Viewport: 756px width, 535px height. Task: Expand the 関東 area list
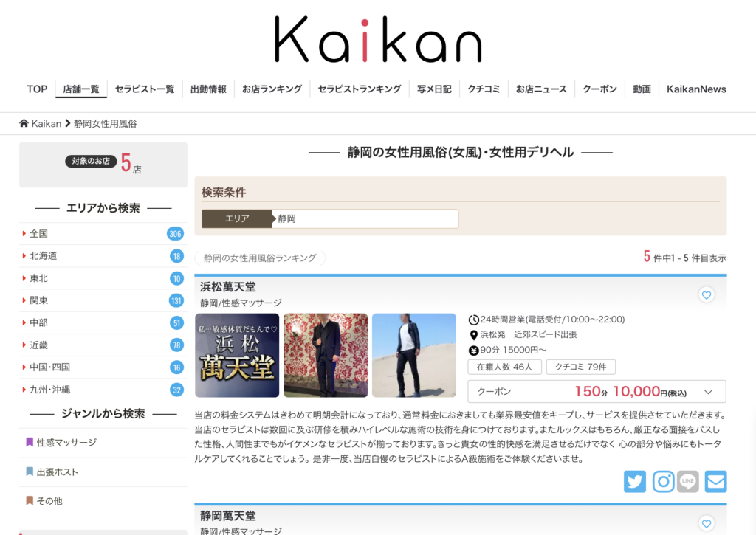click(40, 300)
